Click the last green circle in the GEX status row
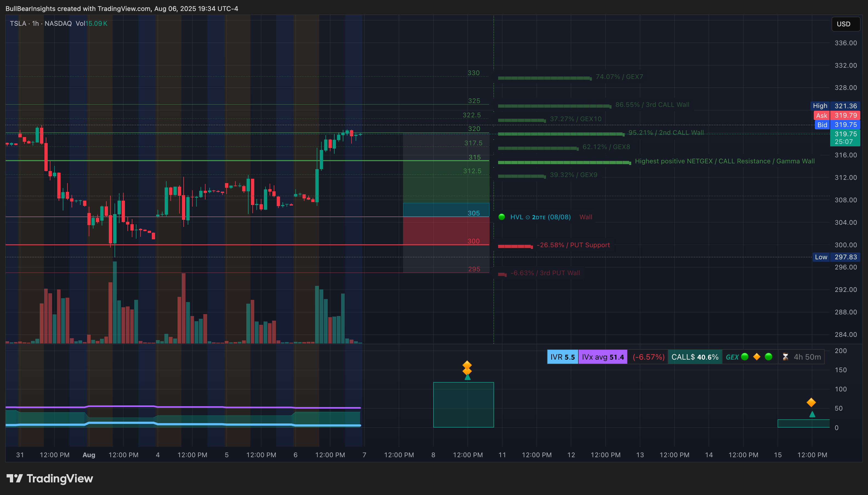The height and width of the screenshot is (495, 868). pyautogui.click(x=769, y=357)
